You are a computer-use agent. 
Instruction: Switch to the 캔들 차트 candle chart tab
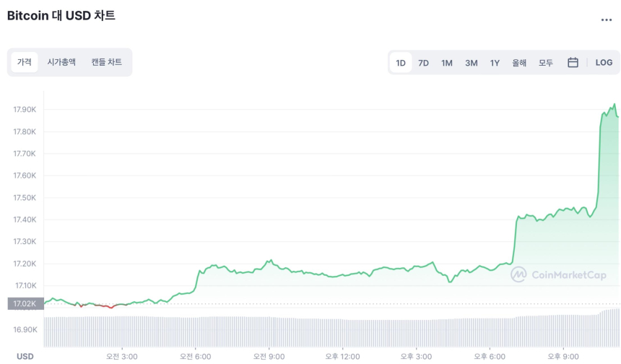pos(106,62)
